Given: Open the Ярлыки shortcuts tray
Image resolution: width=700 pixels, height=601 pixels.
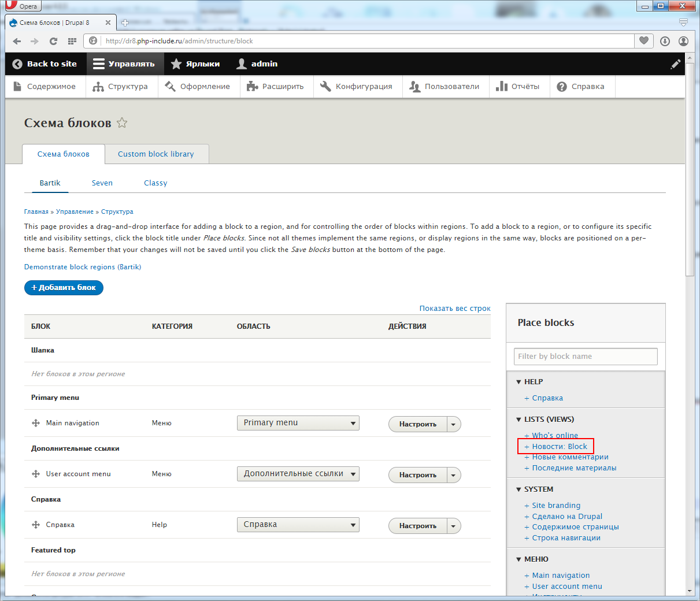Looking at the screenshot, I should (195, 64).
